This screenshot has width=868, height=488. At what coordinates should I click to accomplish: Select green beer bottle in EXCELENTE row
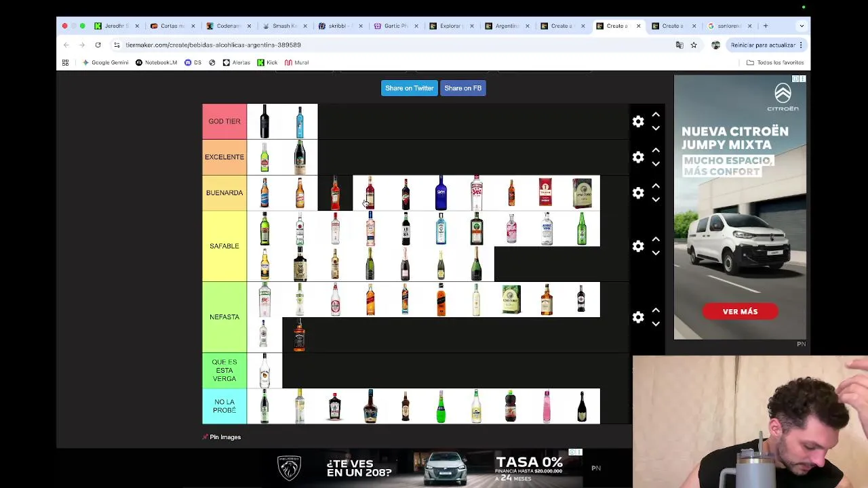[x=264, y=157]
